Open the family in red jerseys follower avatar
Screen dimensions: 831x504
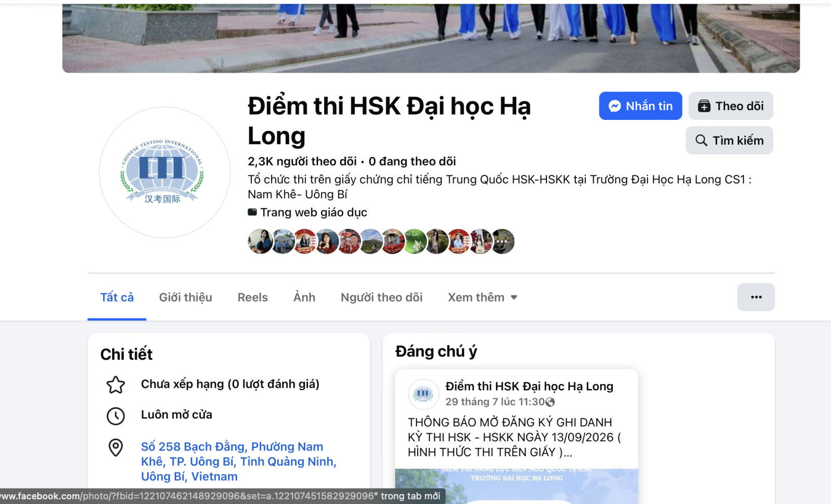tap(350, 241)
